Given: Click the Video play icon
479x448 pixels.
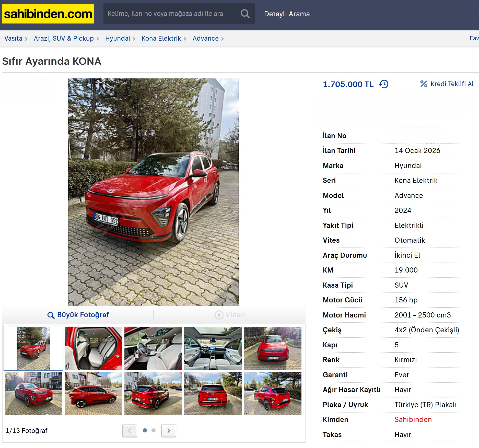Looking at the screenshot, I should click(x=219, y=315).
